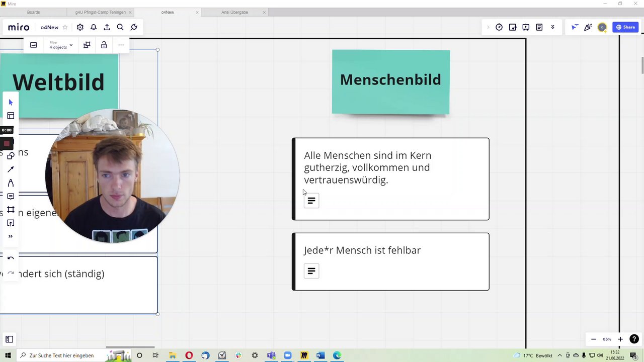Close the g4U Pfingst-Camp Teningen tab
644x362 pixels.
coord(130,12)
